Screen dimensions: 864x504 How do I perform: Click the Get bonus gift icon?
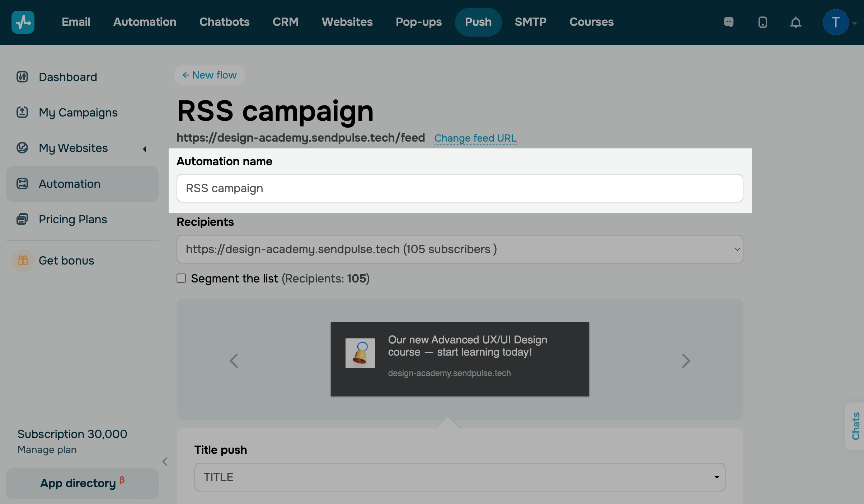coord(23,261)
